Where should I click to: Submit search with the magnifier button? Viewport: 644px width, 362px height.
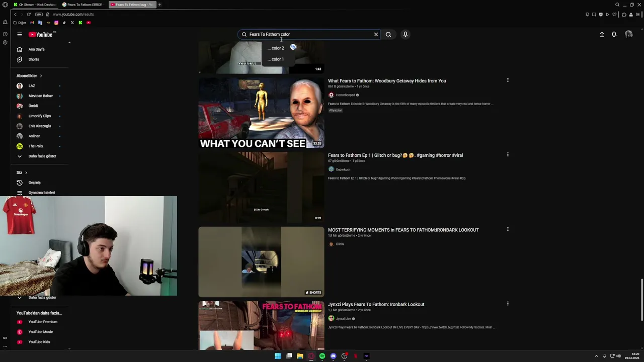pos(388,34)
